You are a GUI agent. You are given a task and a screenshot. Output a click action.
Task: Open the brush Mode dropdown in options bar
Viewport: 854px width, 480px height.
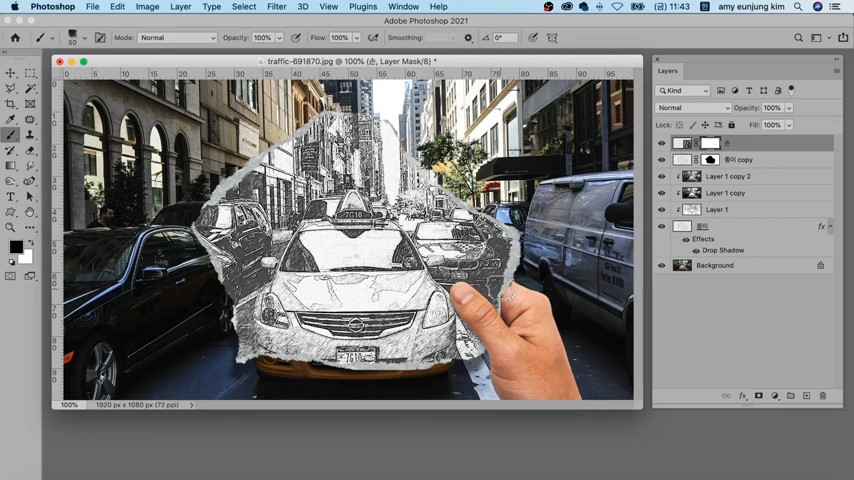tap(177, 38)
